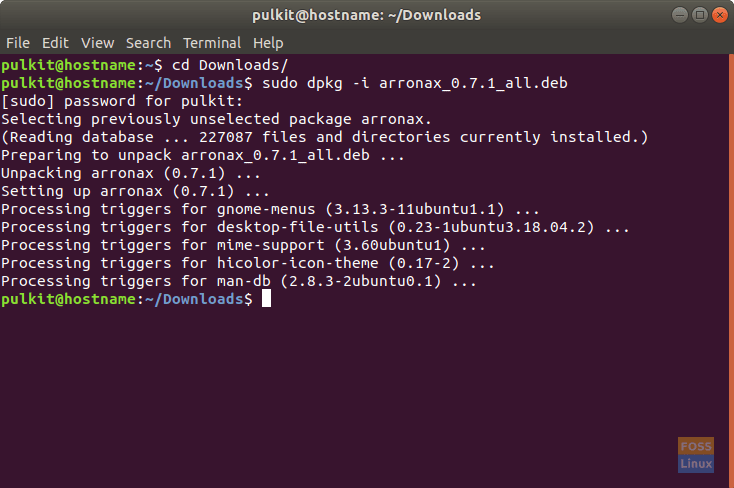The image size is (734, 488).
Task: Click the Unpacking arronax (0.7.1) line
Action: pos(131,173)
